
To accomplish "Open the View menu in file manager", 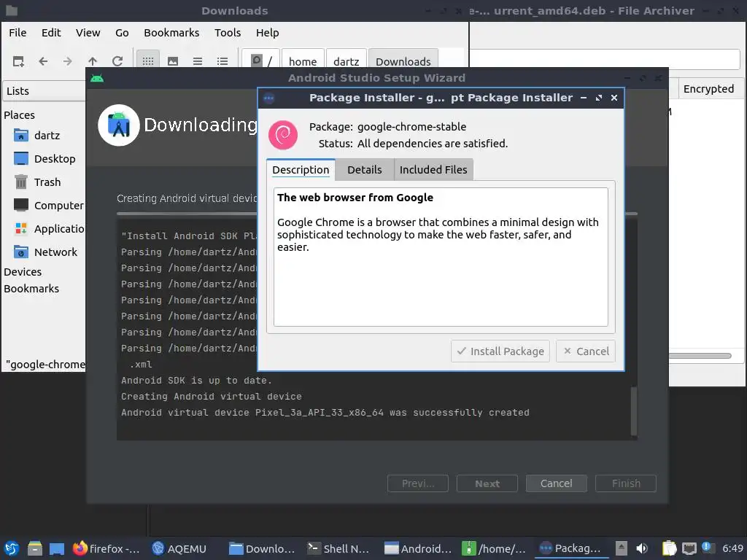I will coord(88,33).
